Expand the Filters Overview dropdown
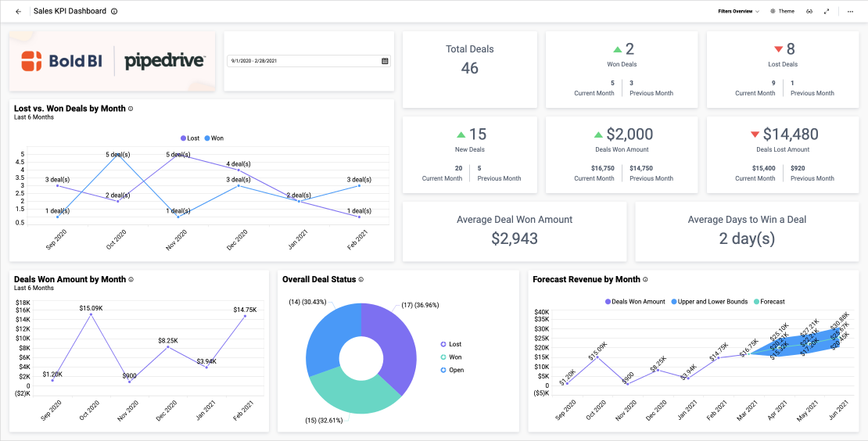The image size is (868, 441). (738, 12)
